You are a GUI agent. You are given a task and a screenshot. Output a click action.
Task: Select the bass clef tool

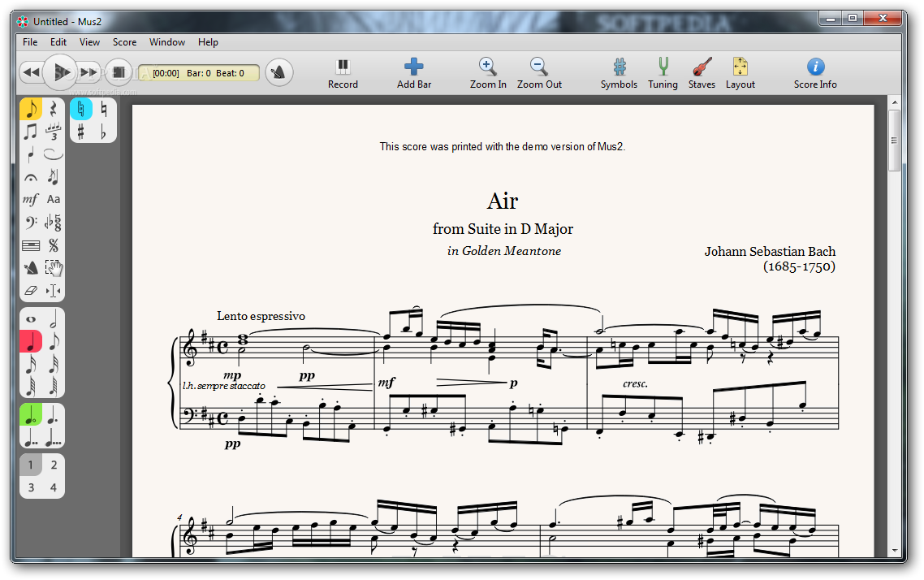pyautogui.click(x=31, y=223)
